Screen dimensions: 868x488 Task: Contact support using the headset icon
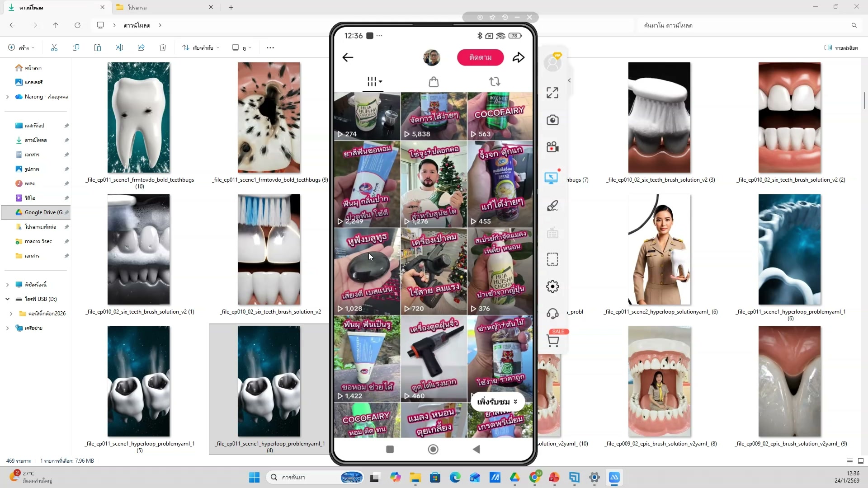(x=553, y=313)
